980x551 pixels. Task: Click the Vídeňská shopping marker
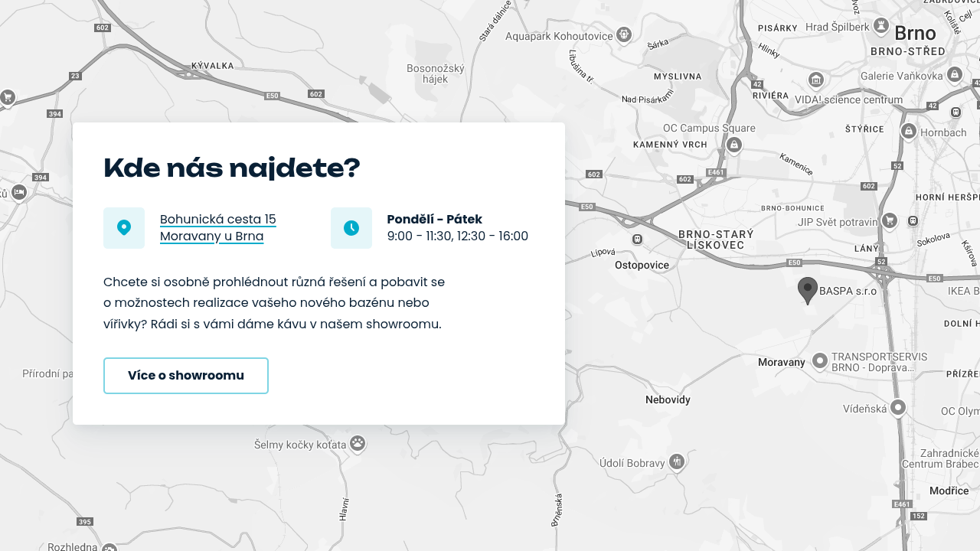897,408
